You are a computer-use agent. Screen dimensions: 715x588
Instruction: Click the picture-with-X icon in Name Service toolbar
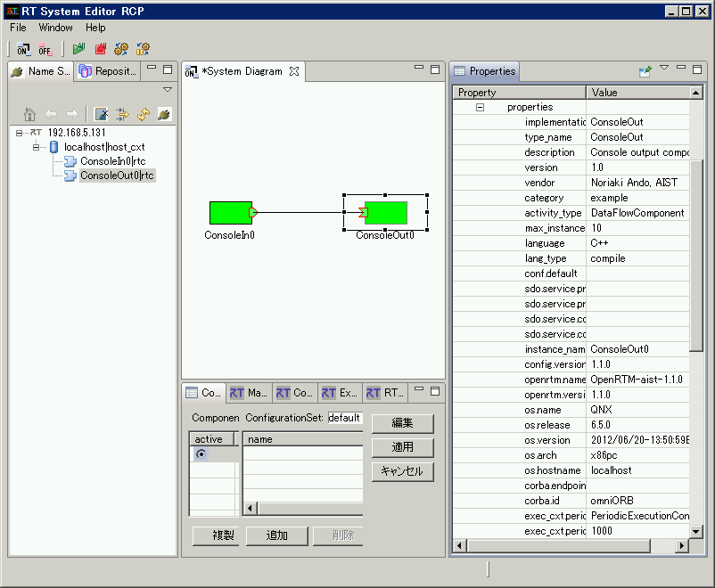pos(101,114)
